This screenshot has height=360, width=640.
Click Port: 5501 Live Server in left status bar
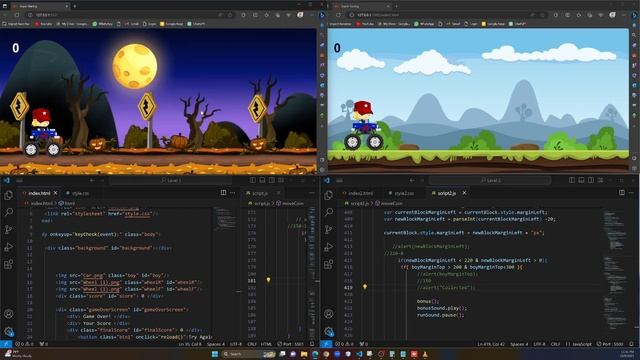click(291, 344)
